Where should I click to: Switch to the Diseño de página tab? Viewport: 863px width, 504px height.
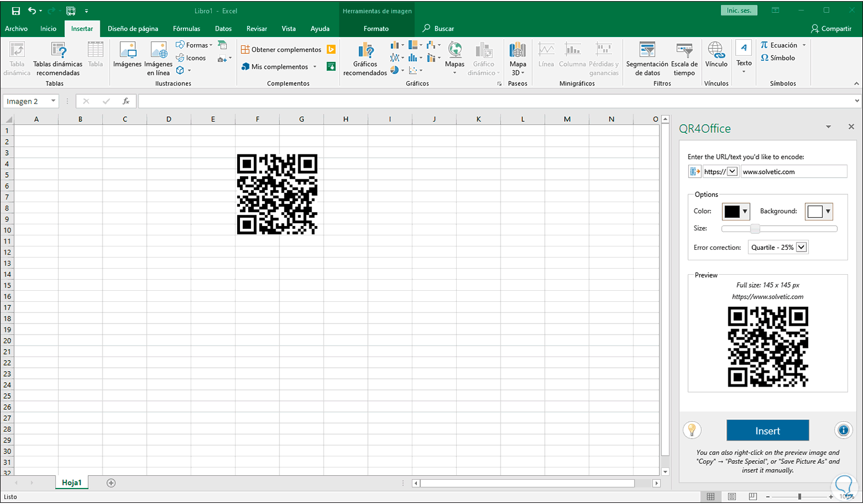133,28
